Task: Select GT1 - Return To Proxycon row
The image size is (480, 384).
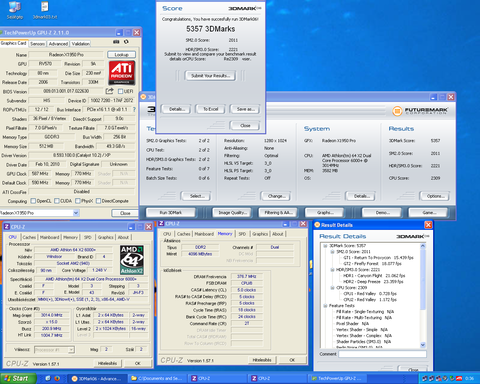Action: [378, 258]
